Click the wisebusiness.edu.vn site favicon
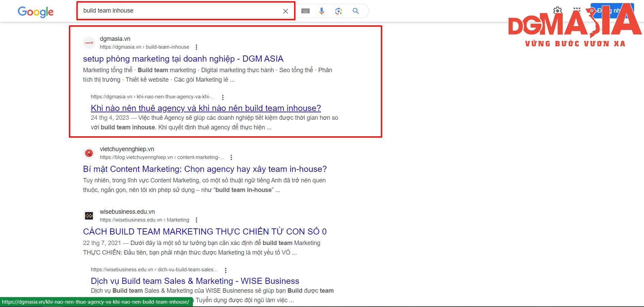 click(x=89, y=216)
